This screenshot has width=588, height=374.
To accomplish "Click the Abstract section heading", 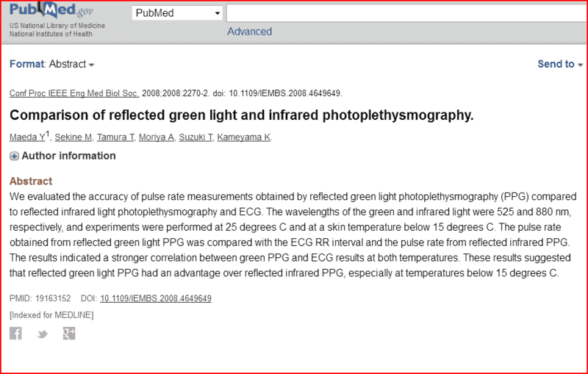I will [31, 181].
